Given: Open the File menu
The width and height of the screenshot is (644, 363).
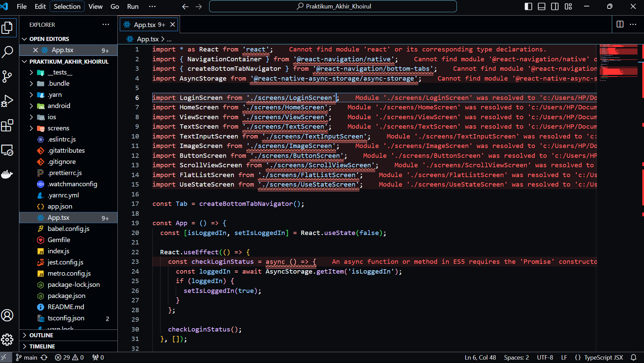Looking at the screenshot, I should [x=22, y=6].
